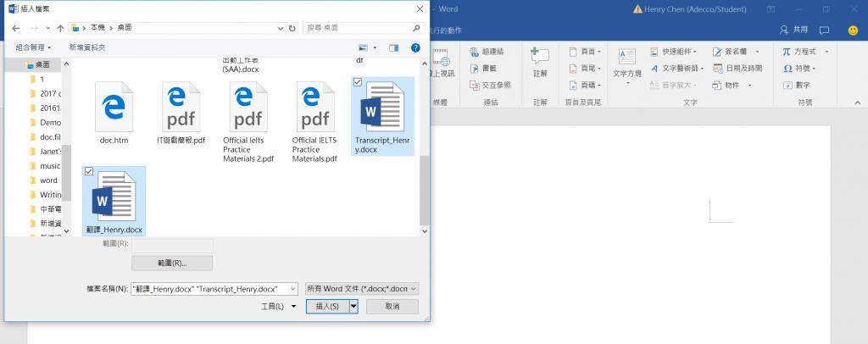Expand the 頁碼 page number dropdown
The width and height of the screenshot is (868, 344).
[x=598, y=86]
